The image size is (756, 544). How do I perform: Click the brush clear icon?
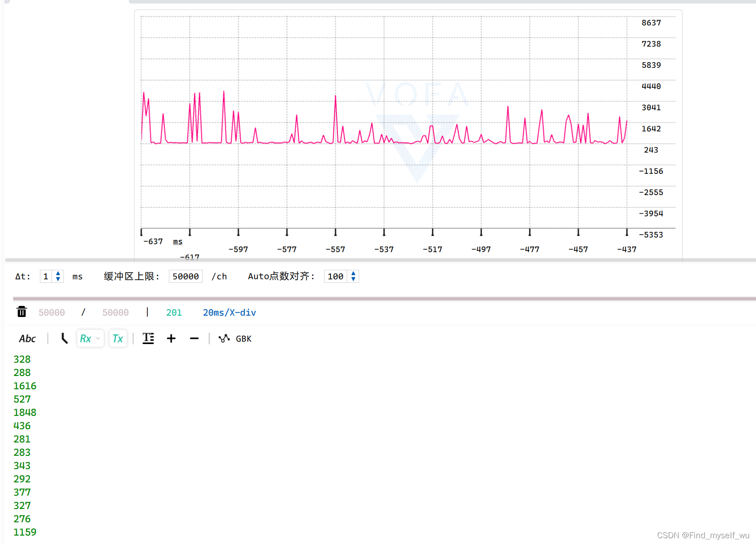(64, 339)
